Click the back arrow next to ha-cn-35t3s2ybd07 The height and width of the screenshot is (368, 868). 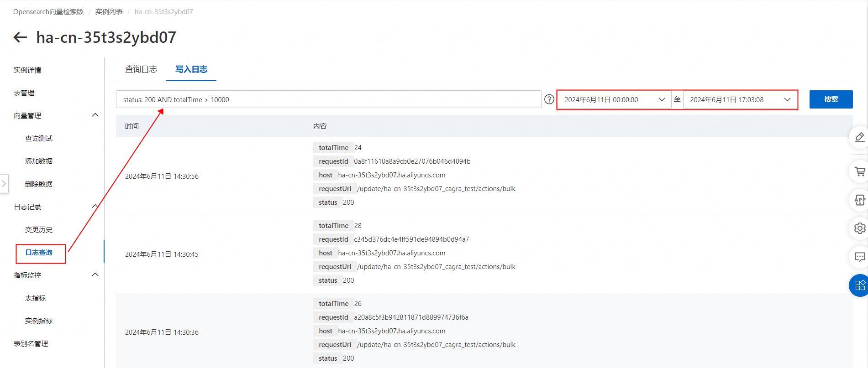[20, 37]
